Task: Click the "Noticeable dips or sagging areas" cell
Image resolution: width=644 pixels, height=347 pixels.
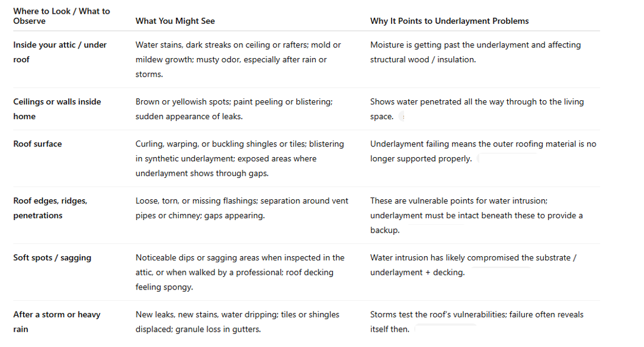Action: [240, 273]
